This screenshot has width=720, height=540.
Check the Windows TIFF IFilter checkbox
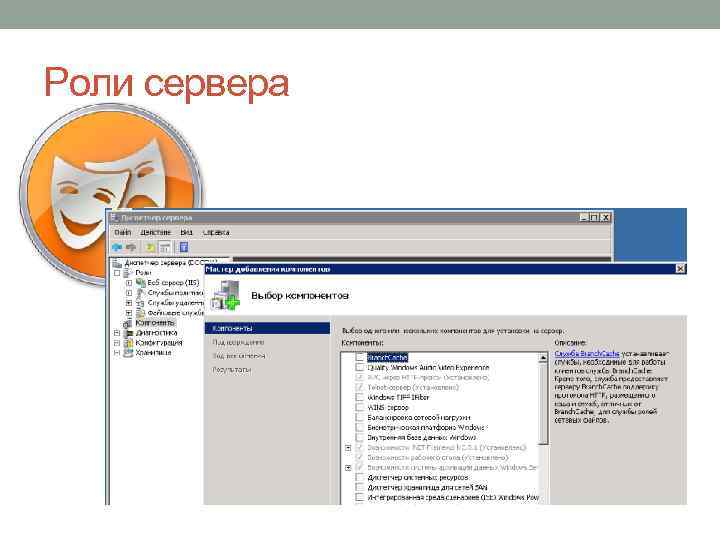360,397
